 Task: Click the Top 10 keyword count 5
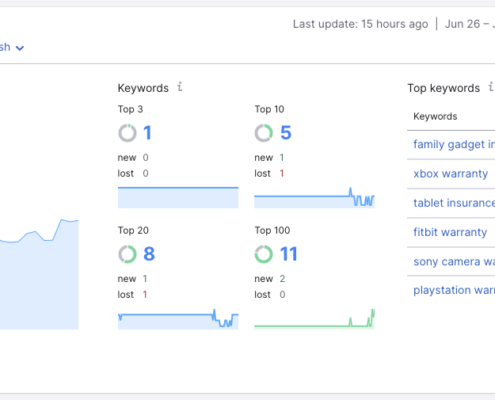click(286, 133)
